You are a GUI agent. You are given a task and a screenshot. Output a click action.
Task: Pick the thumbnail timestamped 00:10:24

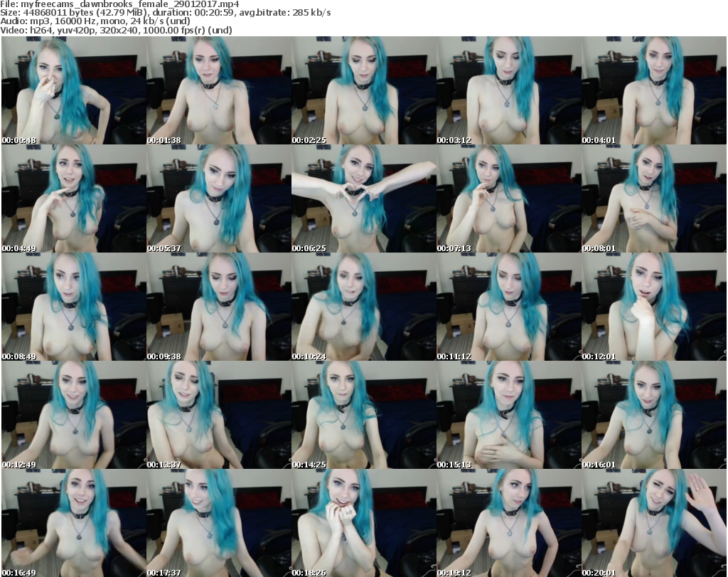(363, 307)
